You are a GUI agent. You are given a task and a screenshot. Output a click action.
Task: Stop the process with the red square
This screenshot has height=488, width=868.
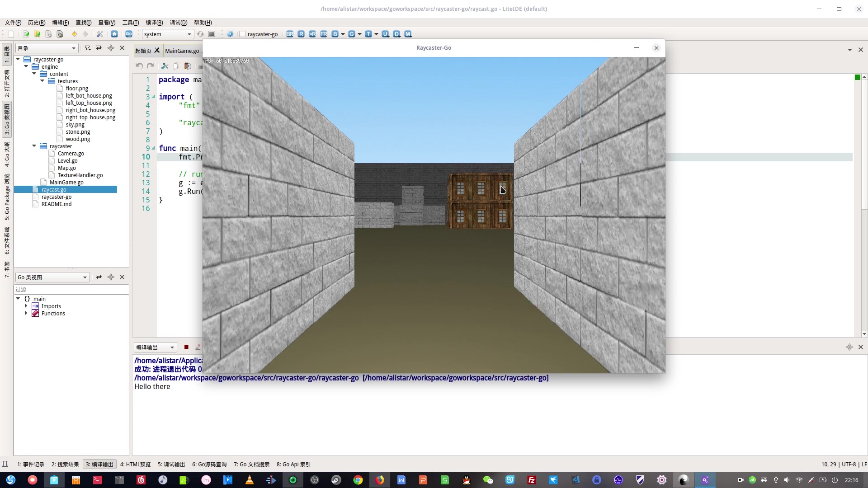click(x=186, y=347)
